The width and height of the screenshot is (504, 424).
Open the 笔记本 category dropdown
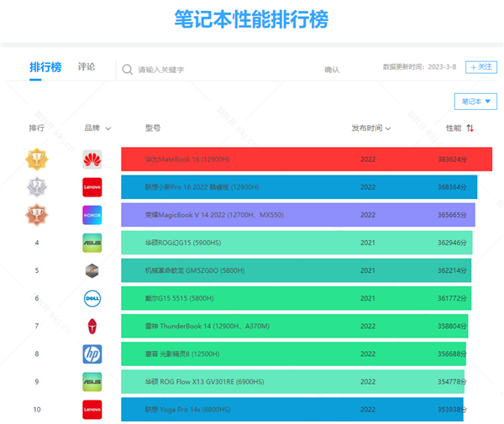pos(475,102)
